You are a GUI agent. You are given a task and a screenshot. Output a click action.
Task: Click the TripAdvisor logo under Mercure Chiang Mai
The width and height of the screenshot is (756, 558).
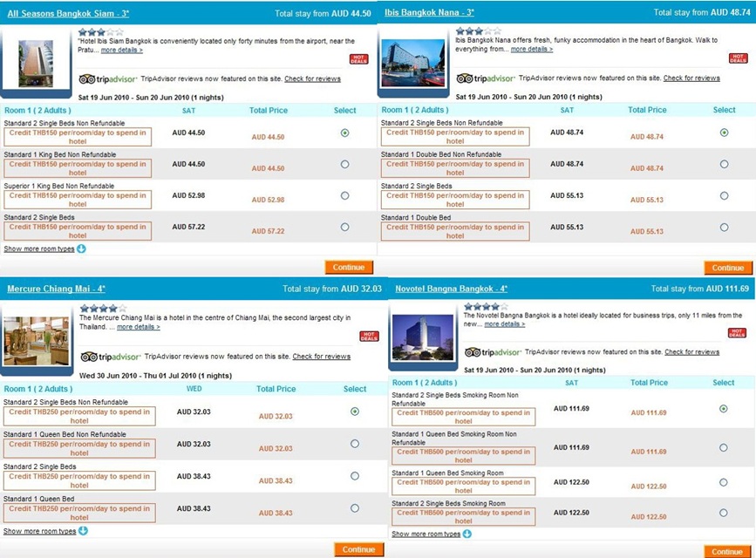point(111,357)
